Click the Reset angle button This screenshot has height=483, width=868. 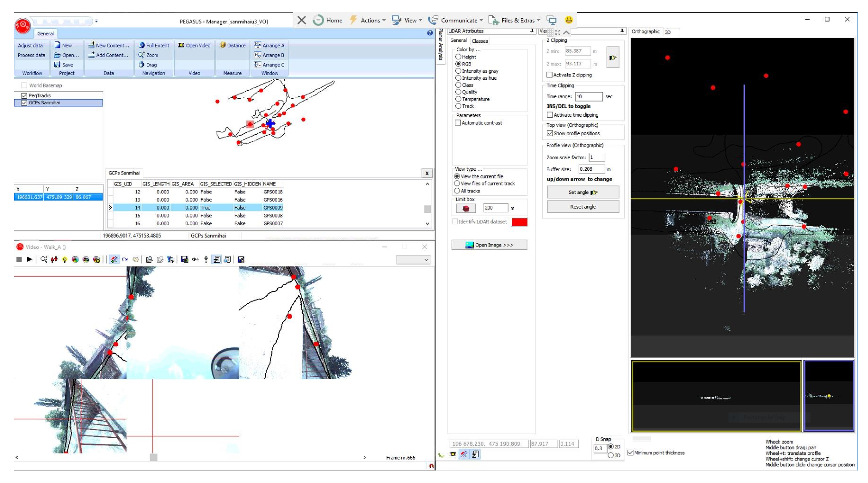583,207
